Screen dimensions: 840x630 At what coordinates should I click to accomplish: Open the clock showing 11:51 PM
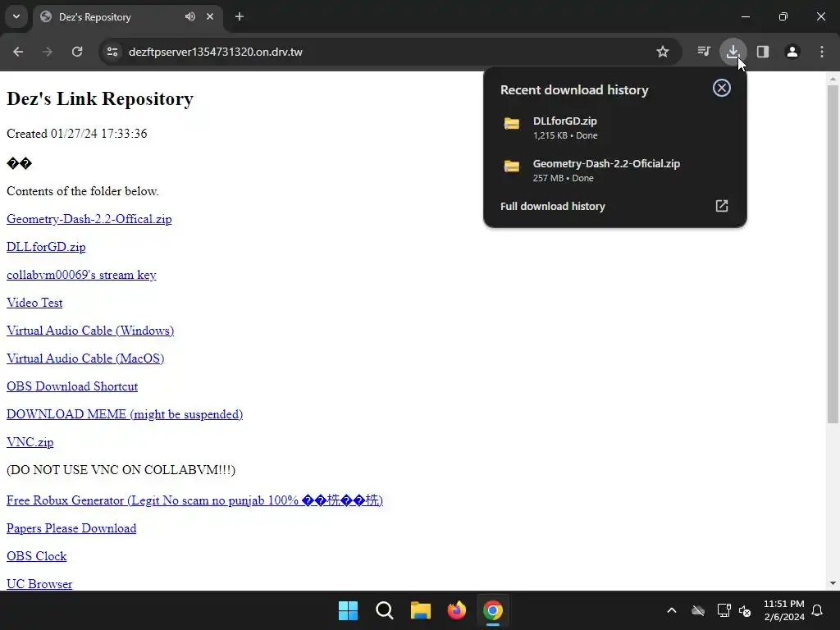click(783, 610)
